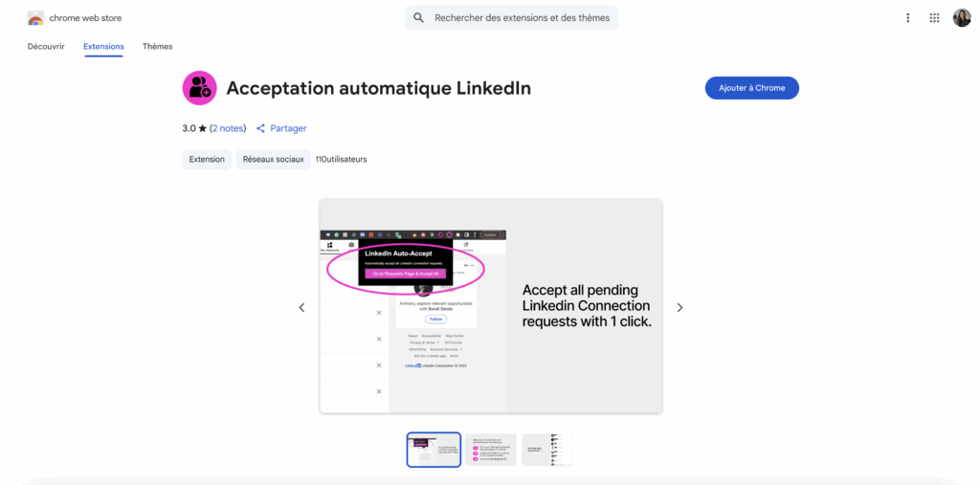Click the Extension category chip

(207, 159)
